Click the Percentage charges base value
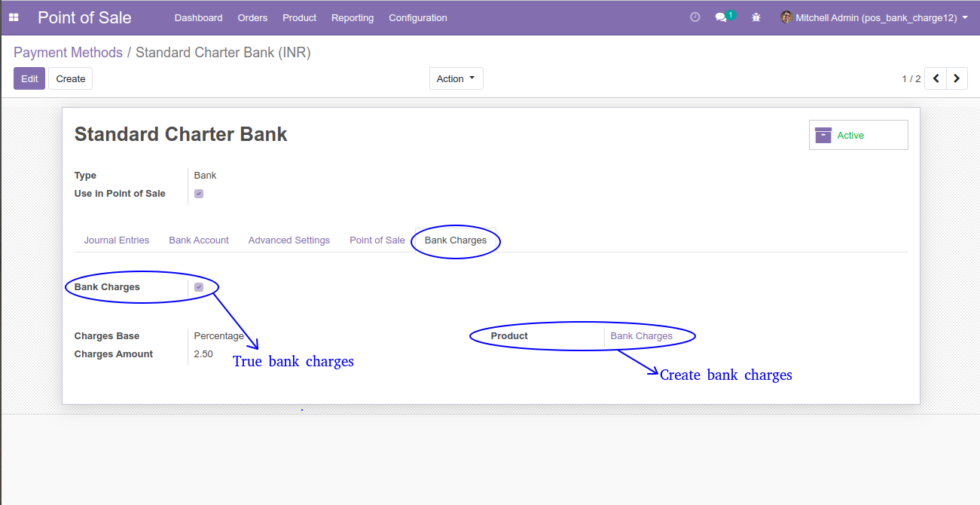Screen dimensions: 980x505 pos(219,336)
